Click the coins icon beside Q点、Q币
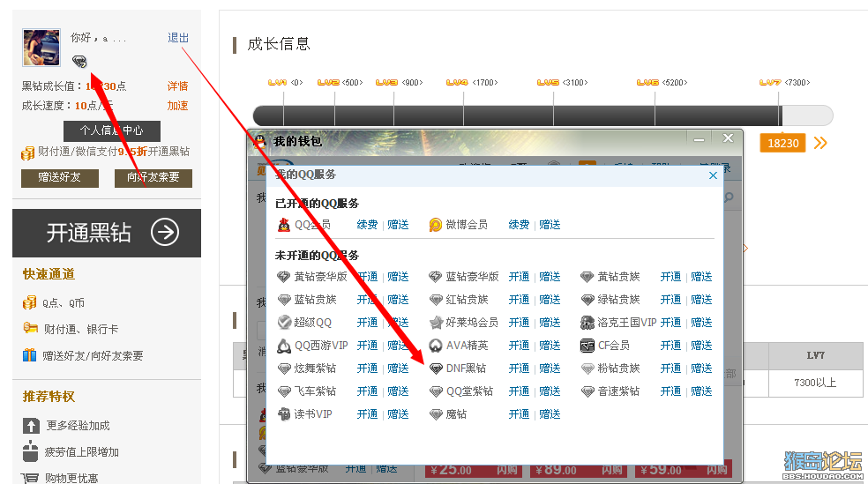The height and width of the screenshot is (484, 868). pos(29,302)
